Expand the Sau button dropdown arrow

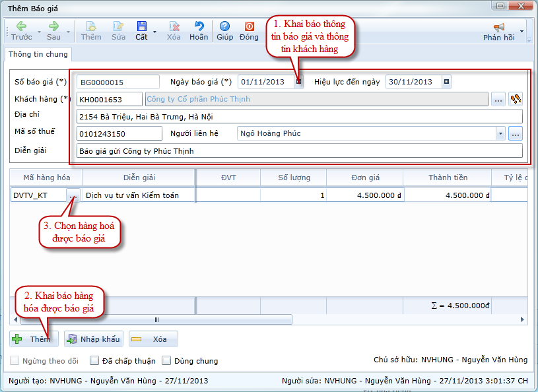tap(67, 32)
